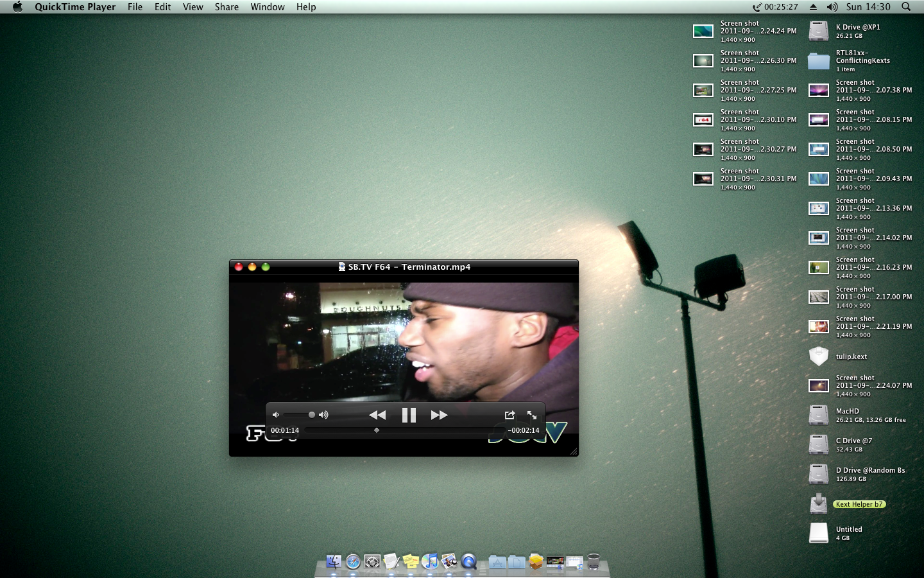Click the loud-volume speaker icon in player

[324, 415]
